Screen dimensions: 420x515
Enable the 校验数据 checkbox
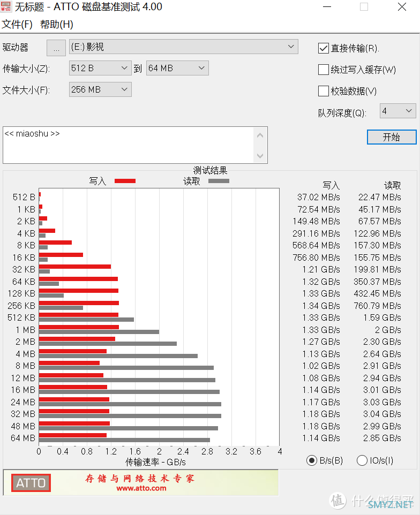(324, 91)
